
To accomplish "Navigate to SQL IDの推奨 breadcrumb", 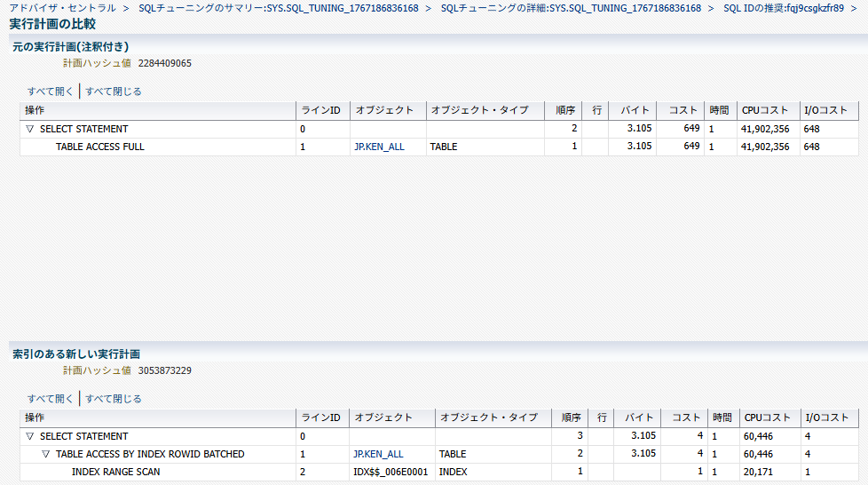I will pyautogui.click(x=784, y=8).
